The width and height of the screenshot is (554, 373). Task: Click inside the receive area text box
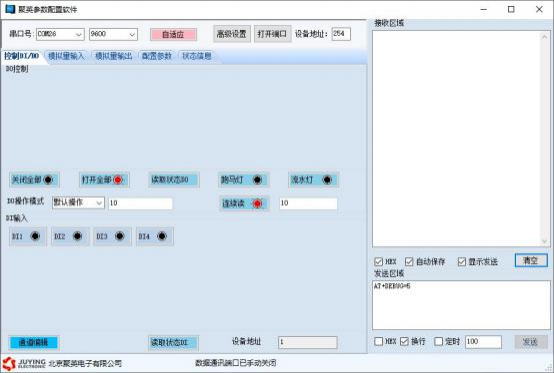pos(456,139)
